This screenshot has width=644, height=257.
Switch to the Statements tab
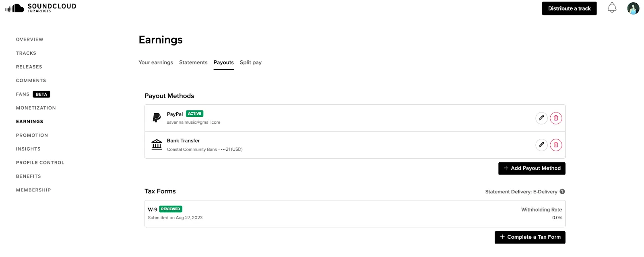pos(193,62)
